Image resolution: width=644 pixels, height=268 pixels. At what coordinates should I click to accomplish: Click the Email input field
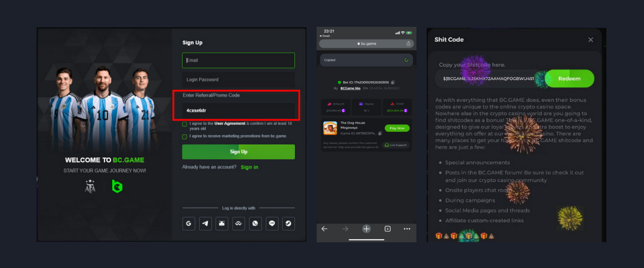pos(238,60)
